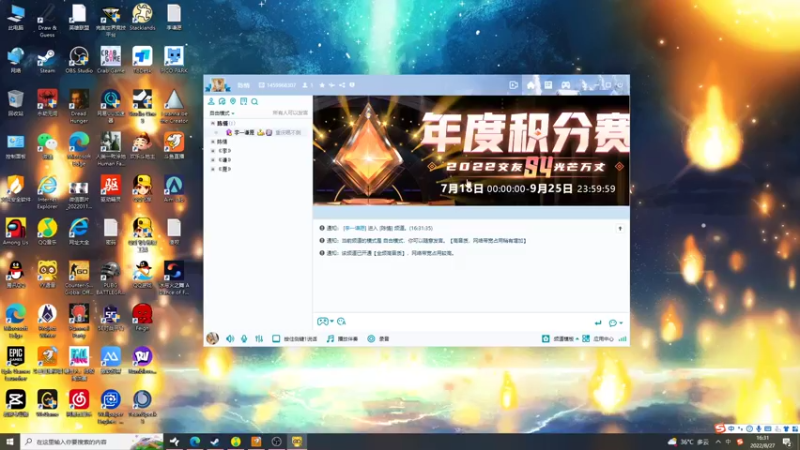Open the refresh chat icon in sidebar
800x450 pixels.
[222, 102]
